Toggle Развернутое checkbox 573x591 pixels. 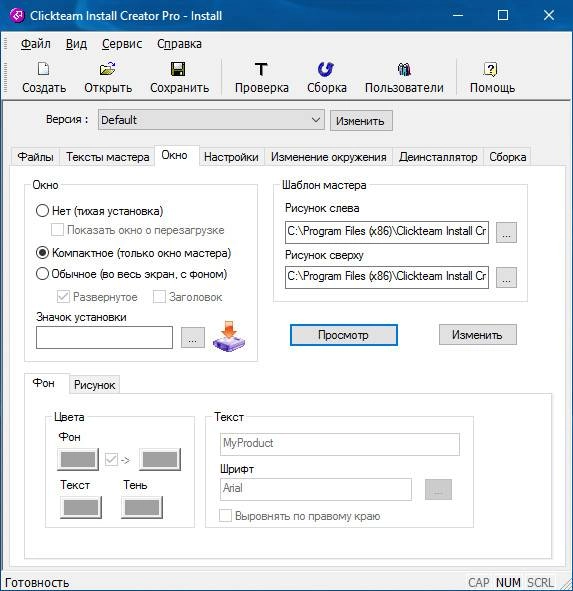coord(63,297)
